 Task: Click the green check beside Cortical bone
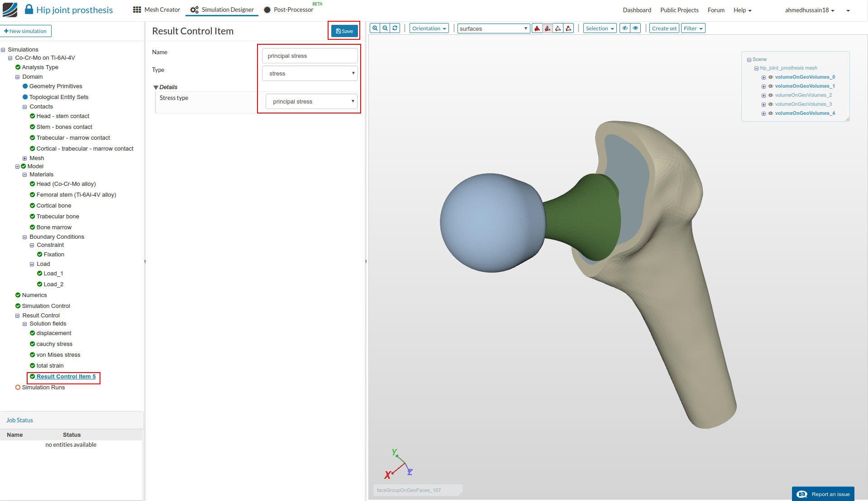click(32, 206)
